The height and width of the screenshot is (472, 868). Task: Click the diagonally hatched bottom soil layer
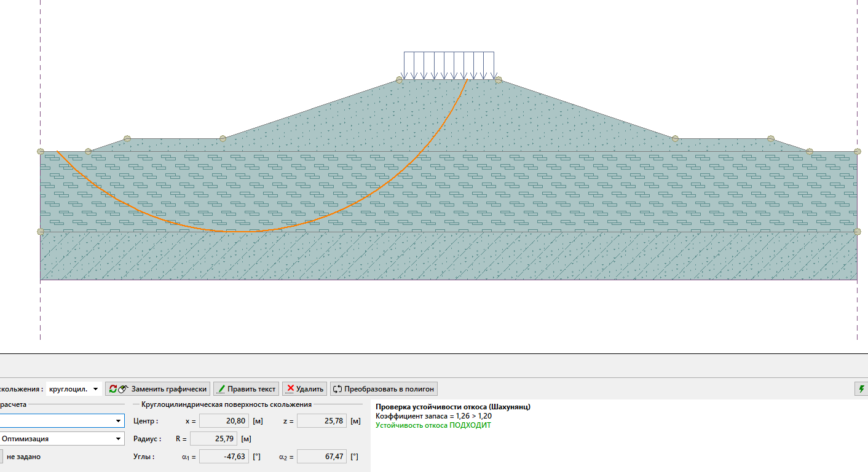pos(553,257)
